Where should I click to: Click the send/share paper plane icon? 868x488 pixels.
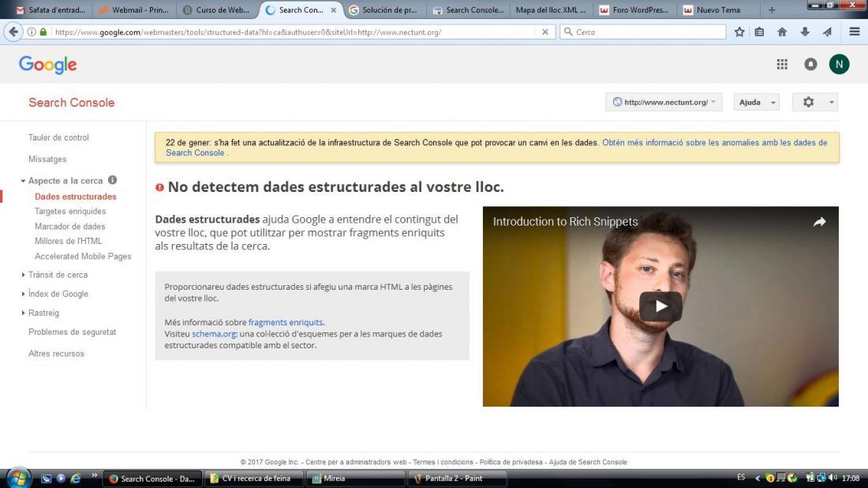click(827, 32)
